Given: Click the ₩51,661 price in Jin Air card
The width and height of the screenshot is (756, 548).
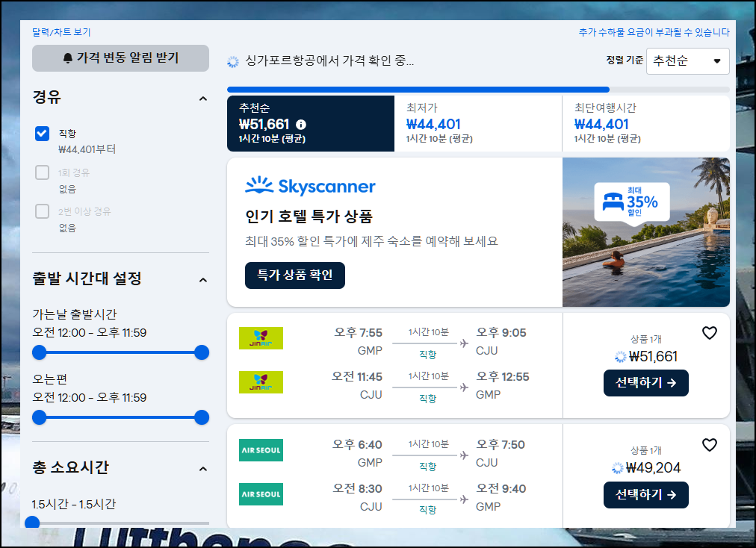Looking at the screenshot, I should (654, 357).
